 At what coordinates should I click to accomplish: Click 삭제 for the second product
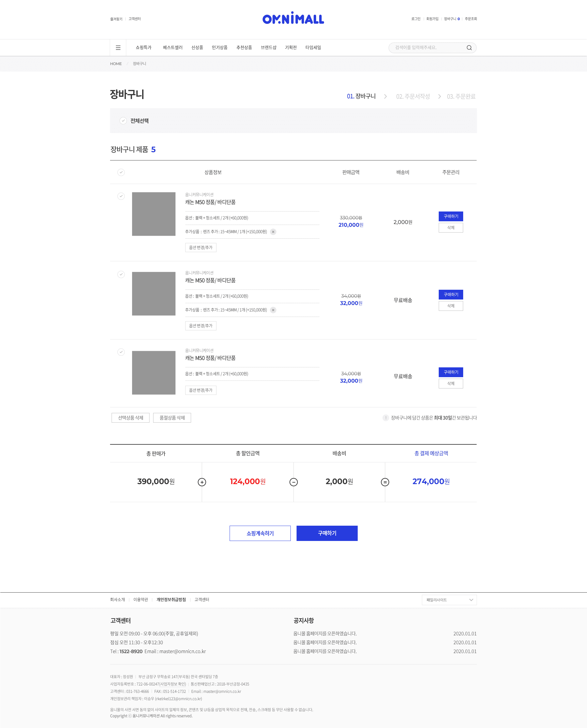coord(450,306)
